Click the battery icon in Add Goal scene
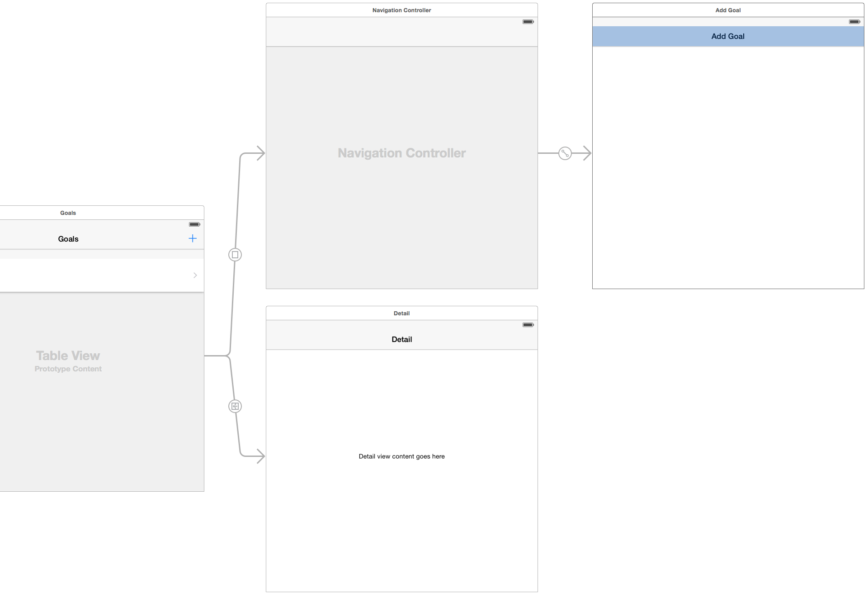868x608 pixels. [854, 22]
